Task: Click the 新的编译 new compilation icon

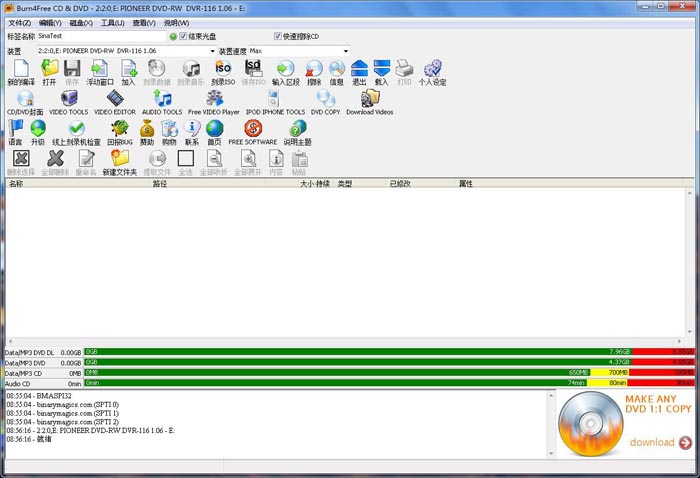Action: (21, 73)
